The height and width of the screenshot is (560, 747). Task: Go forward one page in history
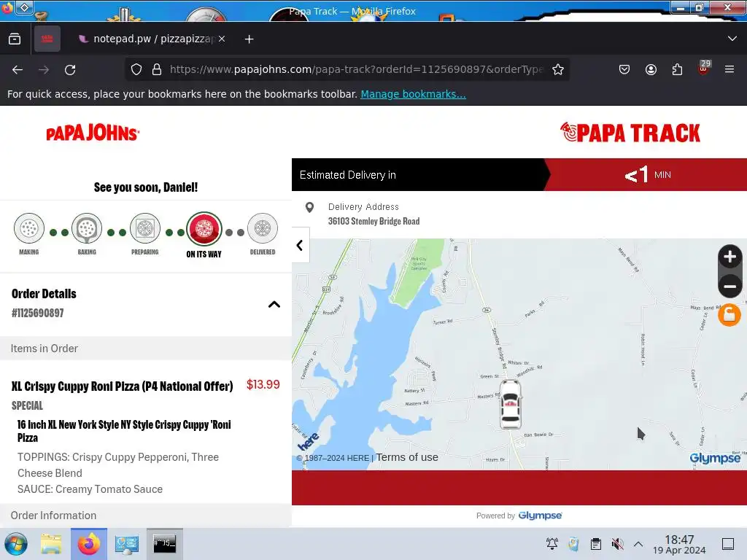[x=44, y=70]
